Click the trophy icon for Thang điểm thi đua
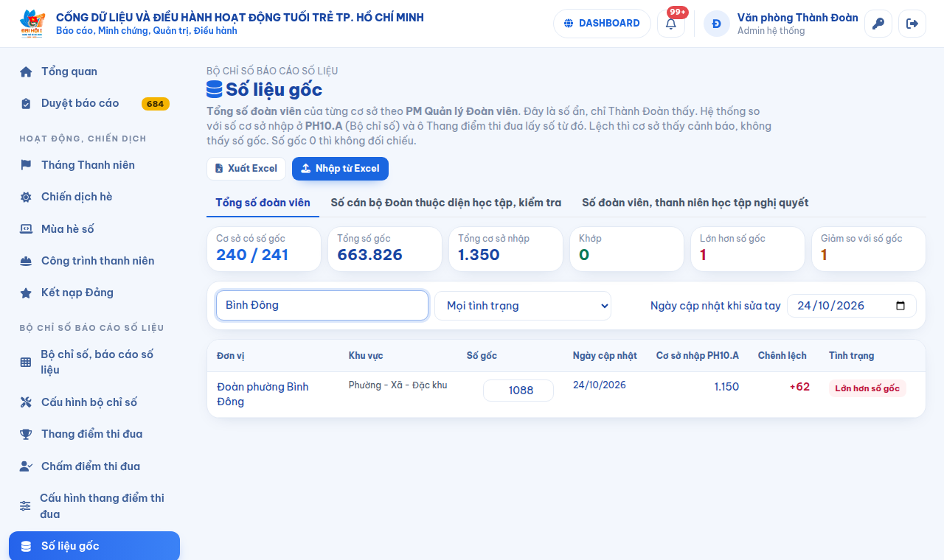 pyautogui.click(x=26, y=434)
